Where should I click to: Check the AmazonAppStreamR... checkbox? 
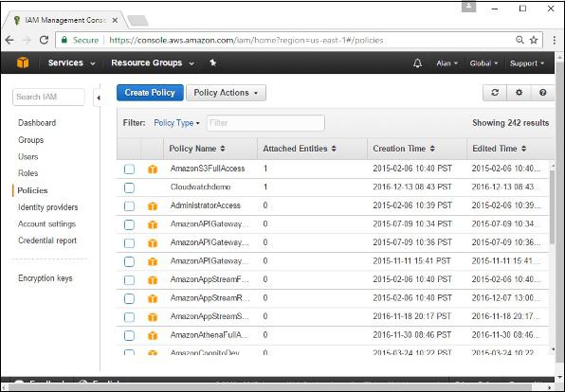point(129,298)
